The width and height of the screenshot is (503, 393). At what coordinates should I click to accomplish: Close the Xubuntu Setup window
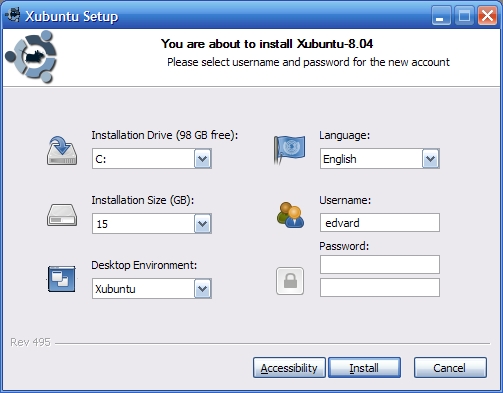tap(487, 15)
